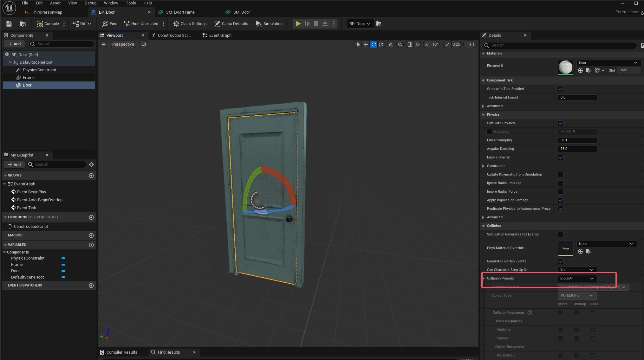Click the Door material thumbnail
The width and height of the screenshot is (644, 360).
[x=565, y=67]
